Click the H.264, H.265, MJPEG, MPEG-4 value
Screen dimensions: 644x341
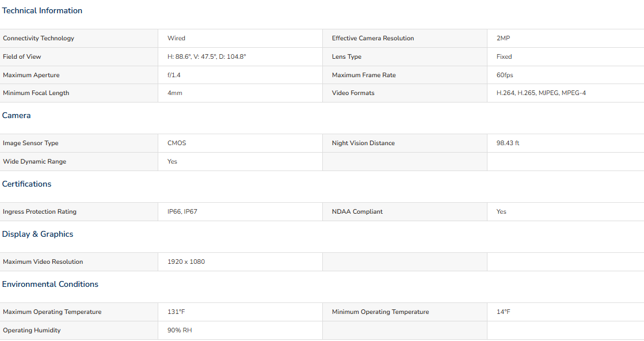click(x=541, y=93)
